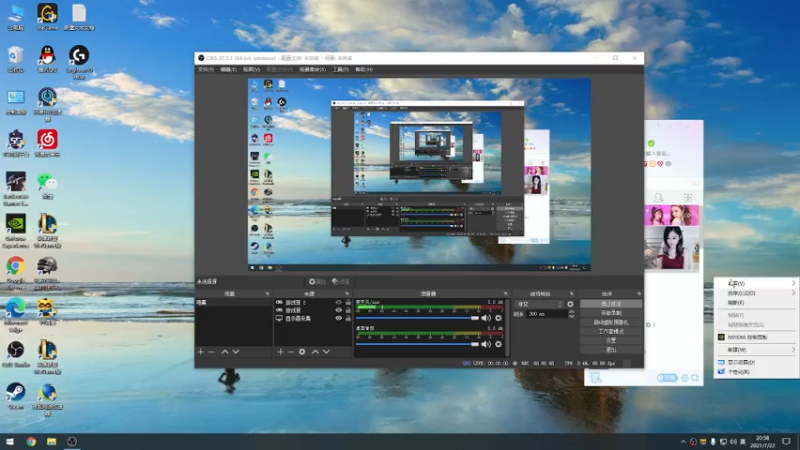Mute the first mixer track speaker icon

[486, 318]
